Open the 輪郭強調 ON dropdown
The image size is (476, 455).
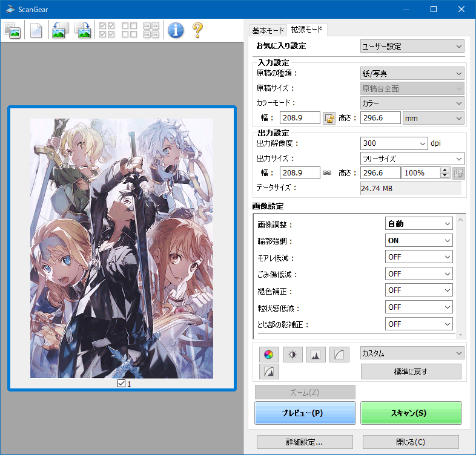click(x=418, y=241)
